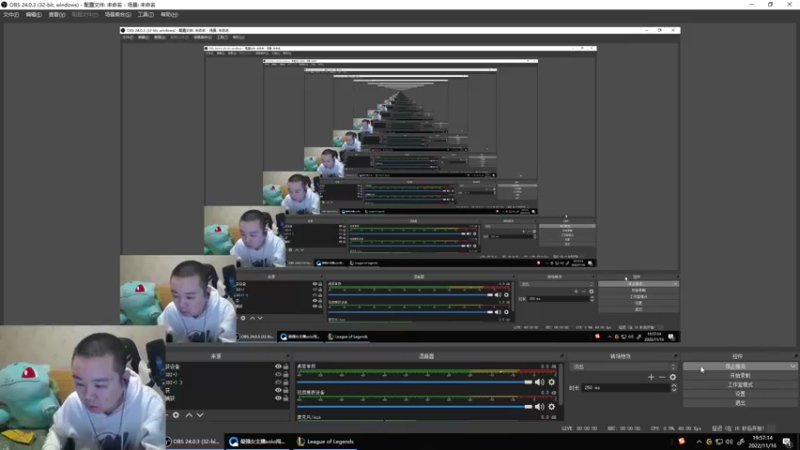Switch to the browser taskbar window

(x=258, y=441)
